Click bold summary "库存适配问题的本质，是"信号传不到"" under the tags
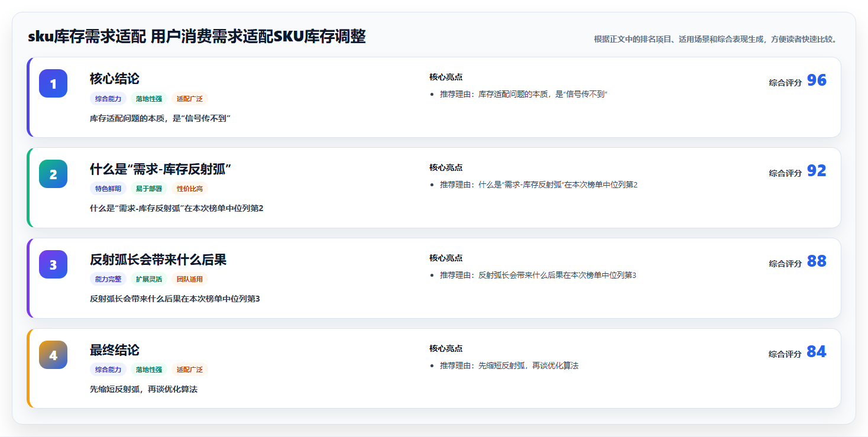868x437 pixels. pos(160,118)
